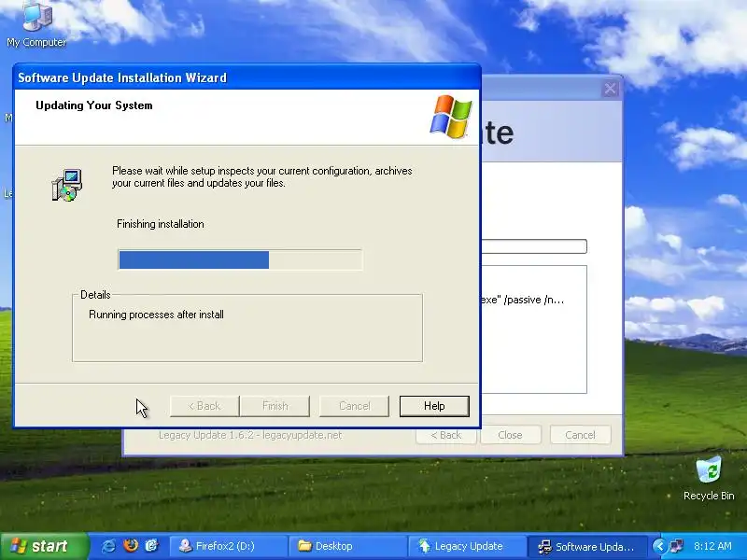This screenshot has width=747, height=560.
Task: Expand hidden system tray icons arrow
Action: coord(659,546)
